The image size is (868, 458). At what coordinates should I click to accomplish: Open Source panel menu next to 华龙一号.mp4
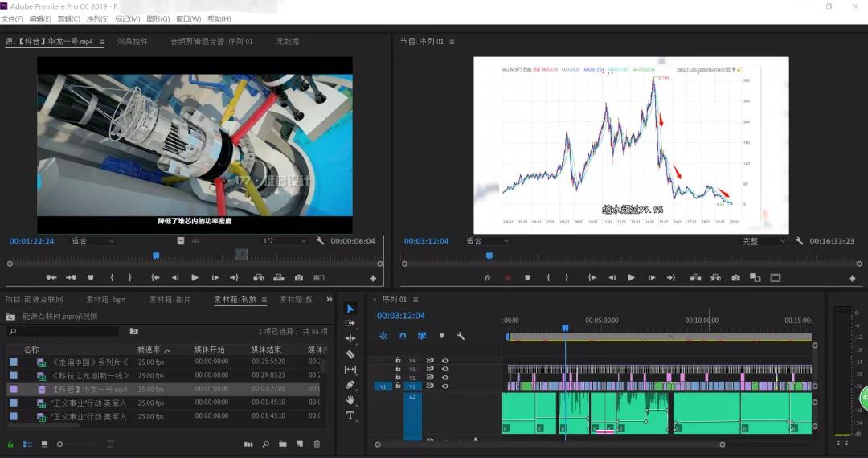point(102,42)
